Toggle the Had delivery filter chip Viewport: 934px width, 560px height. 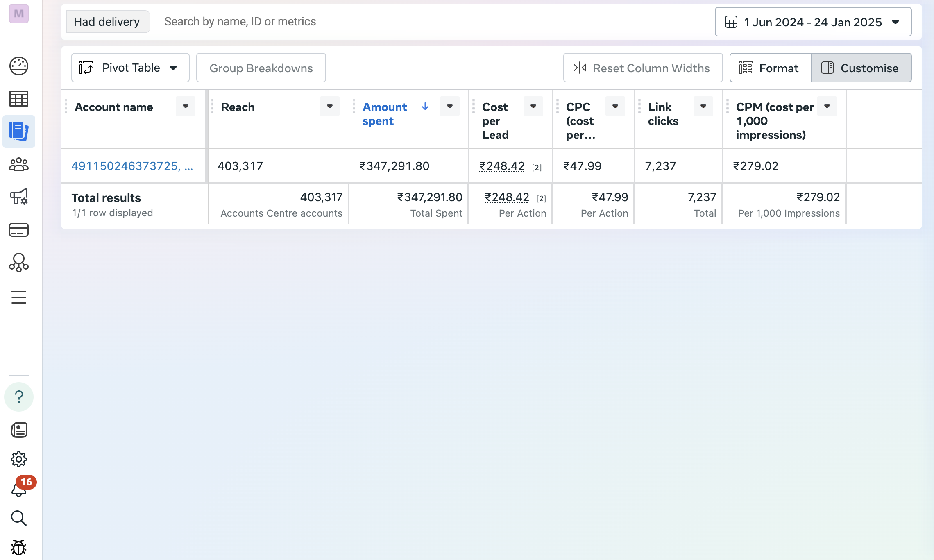(x=107, y=22)
